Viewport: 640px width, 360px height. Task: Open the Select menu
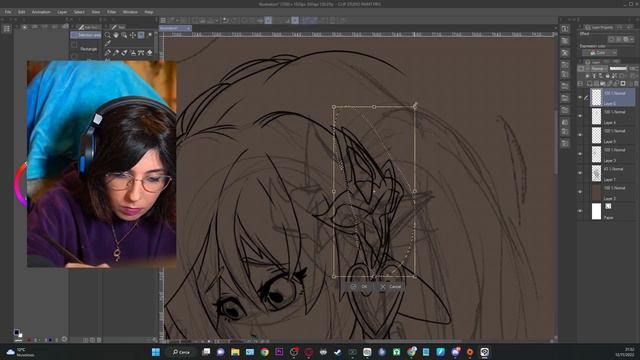point(79,12)
